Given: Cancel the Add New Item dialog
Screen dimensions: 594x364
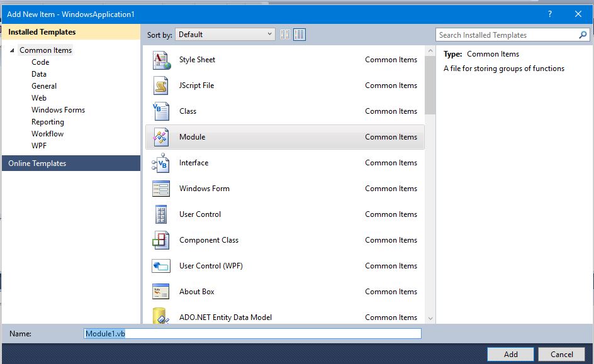Looking at the screenshot, I should [x=561, y=354].
